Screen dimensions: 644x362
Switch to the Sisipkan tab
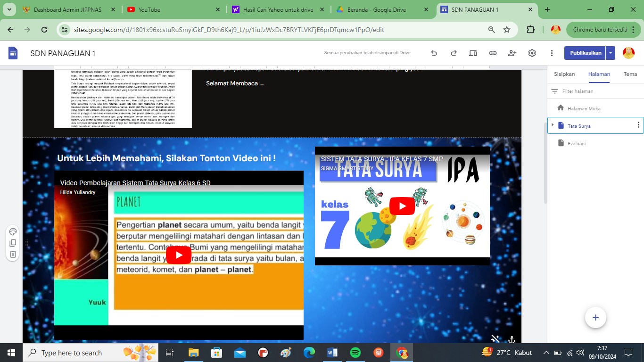tap(564, 74)
